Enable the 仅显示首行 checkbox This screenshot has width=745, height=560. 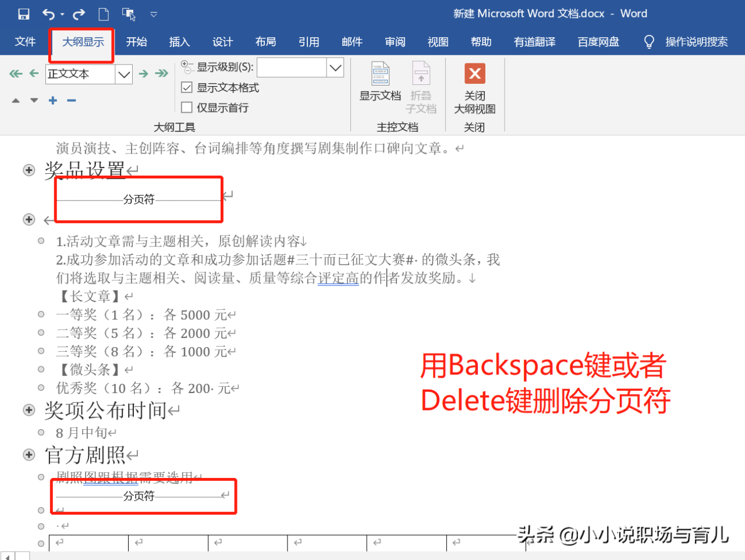[x=187, y=108]
